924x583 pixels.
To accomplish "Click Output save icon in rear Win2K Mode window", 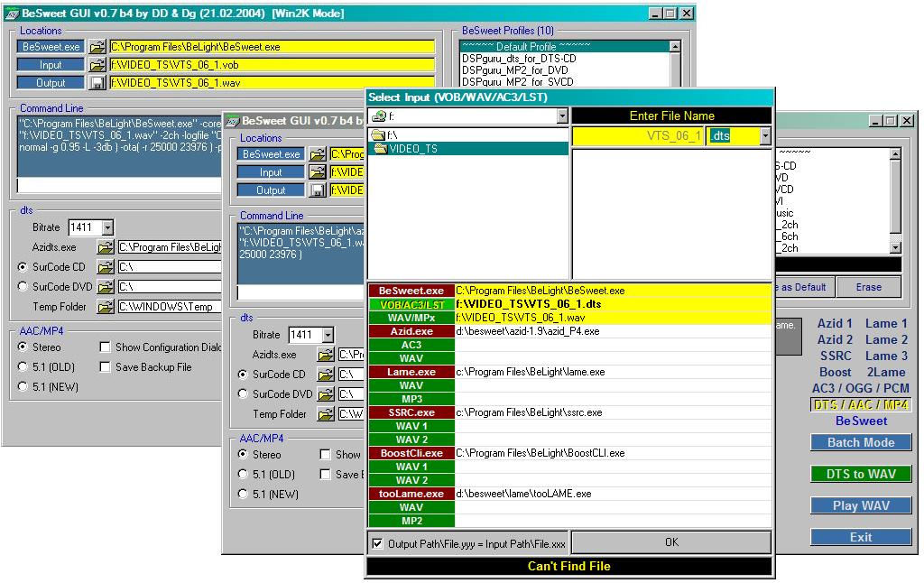I will coord(97,83).
